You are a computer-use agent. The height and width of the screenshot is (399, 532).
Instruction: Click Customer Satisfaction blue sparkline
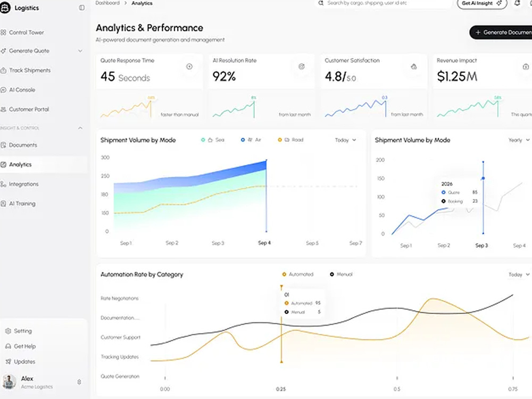pos(355,108)
